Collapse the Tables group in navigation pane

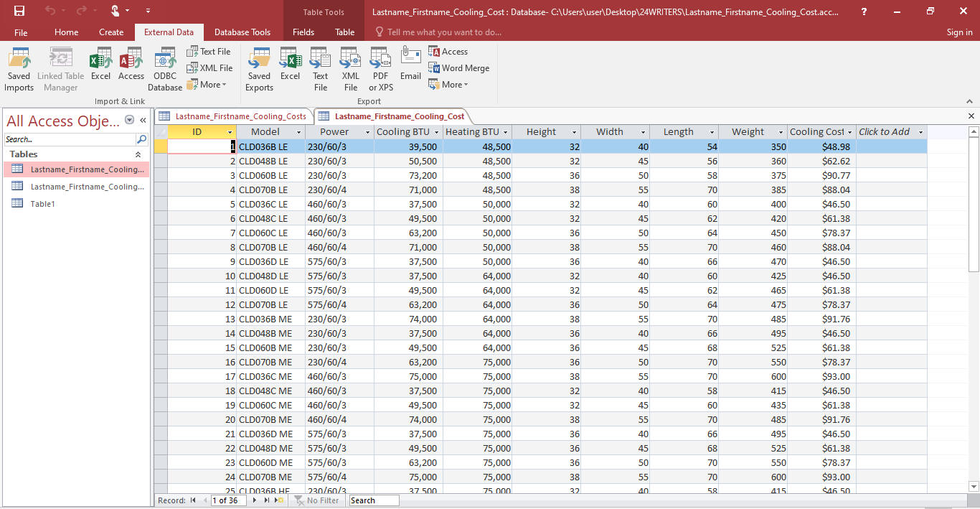point(138,154)
